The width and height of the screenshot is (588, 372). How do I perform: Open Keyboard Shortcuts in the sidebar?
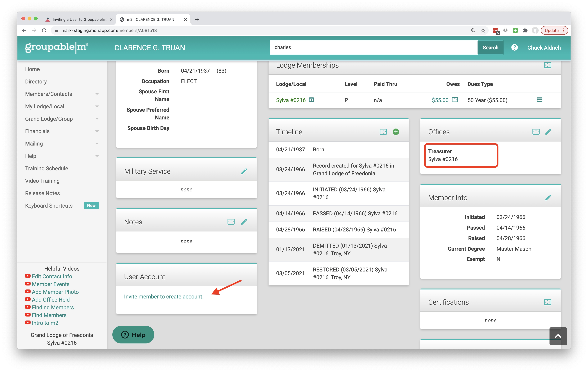pyautogui.click(x=49, y=206)
